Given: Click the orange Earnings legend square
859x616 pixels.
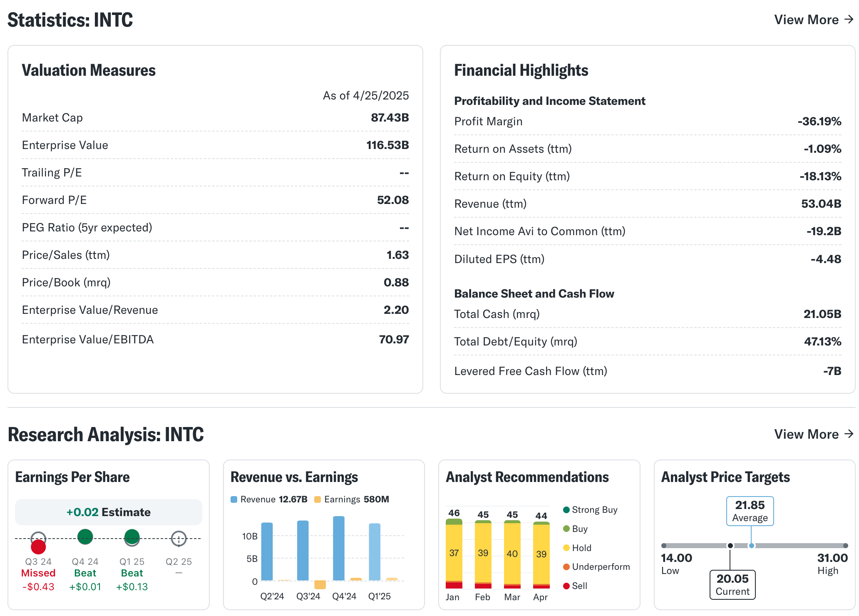Looking at the screenshot, I should pos(318,499).
